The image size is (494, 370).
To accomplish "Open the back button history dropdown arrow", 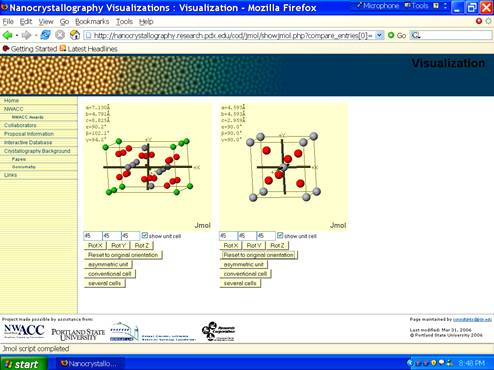I will point(17,35).
